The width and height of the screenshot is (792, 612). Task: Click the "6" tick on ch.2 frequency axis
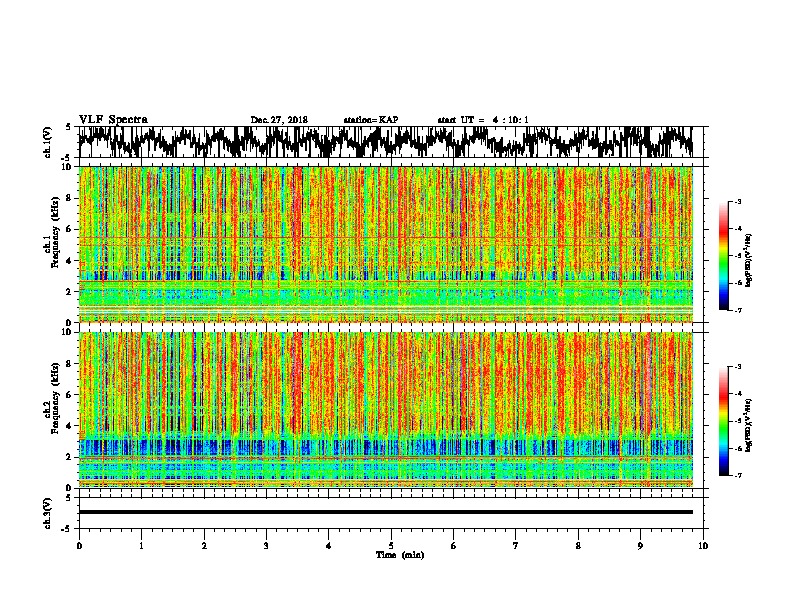click(70, 394)
